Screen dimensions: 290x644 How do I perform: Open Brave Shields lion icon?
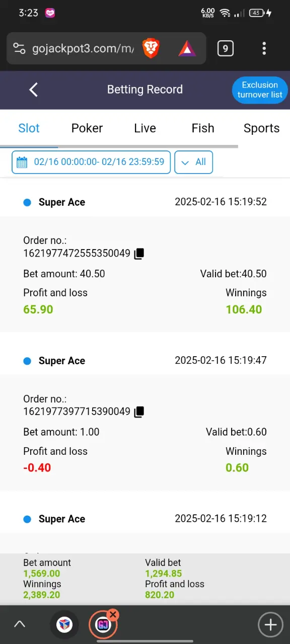click(151, 49)
